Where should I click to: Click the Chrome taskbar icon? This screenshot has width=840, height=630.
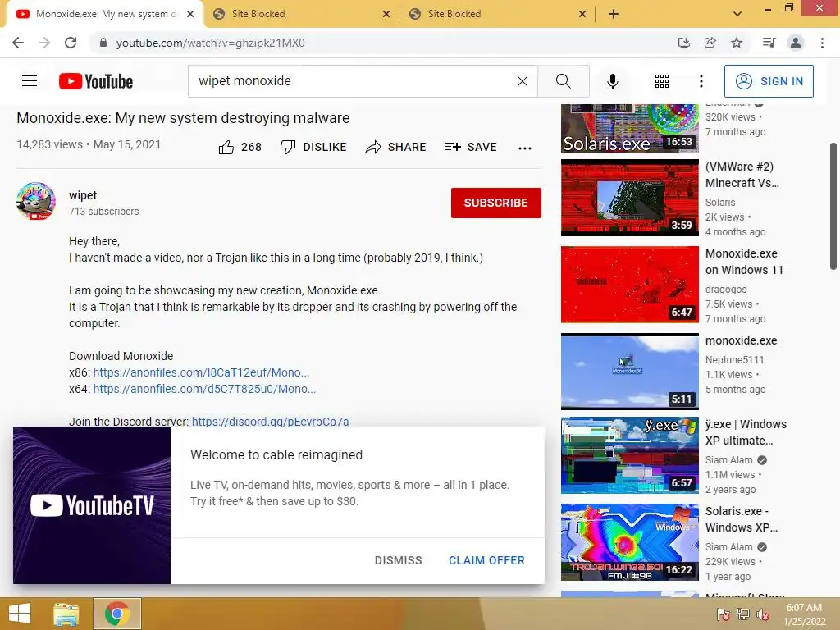(x=117, y=614)
